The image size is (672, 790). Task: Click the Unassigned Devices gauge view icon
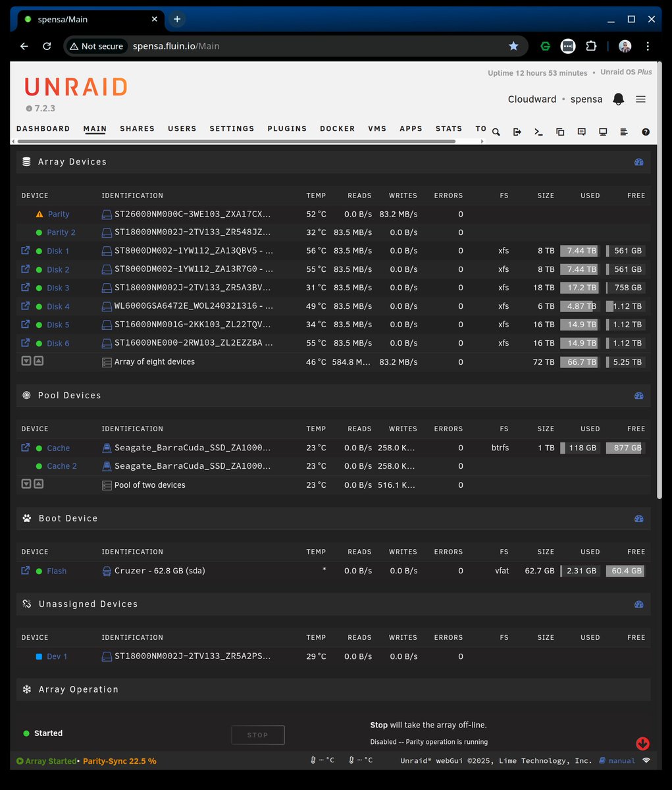coord(638,604)
